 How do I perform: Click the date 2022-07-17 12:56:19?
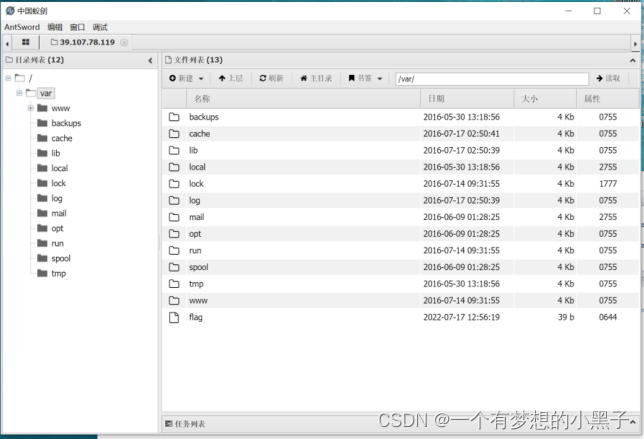(x=462, y=317)
